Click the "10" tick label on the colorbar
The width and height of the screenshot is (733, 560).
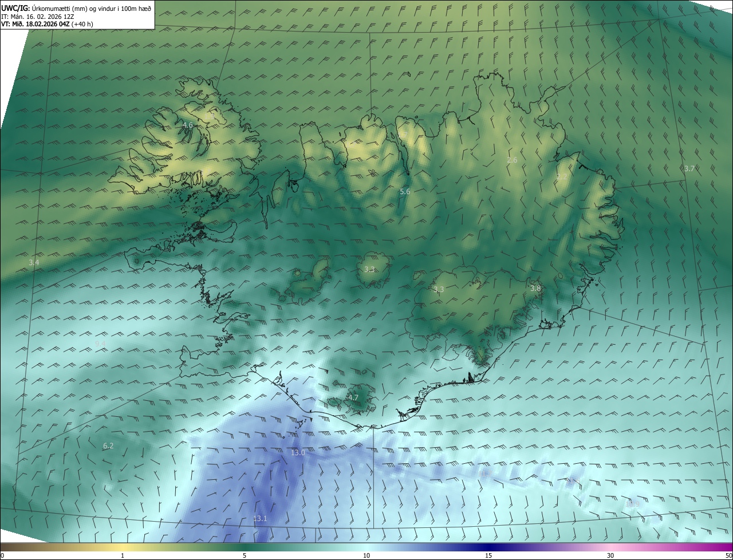point(366,555)
